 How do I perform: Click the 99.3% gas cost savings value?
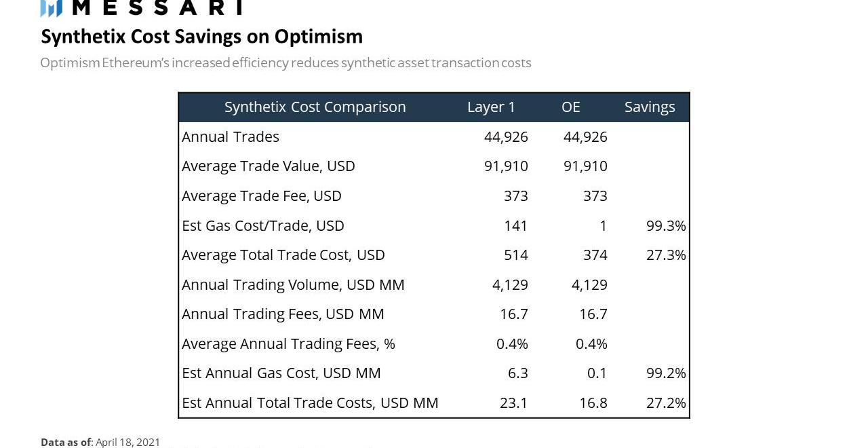click(x=666, y=225)
